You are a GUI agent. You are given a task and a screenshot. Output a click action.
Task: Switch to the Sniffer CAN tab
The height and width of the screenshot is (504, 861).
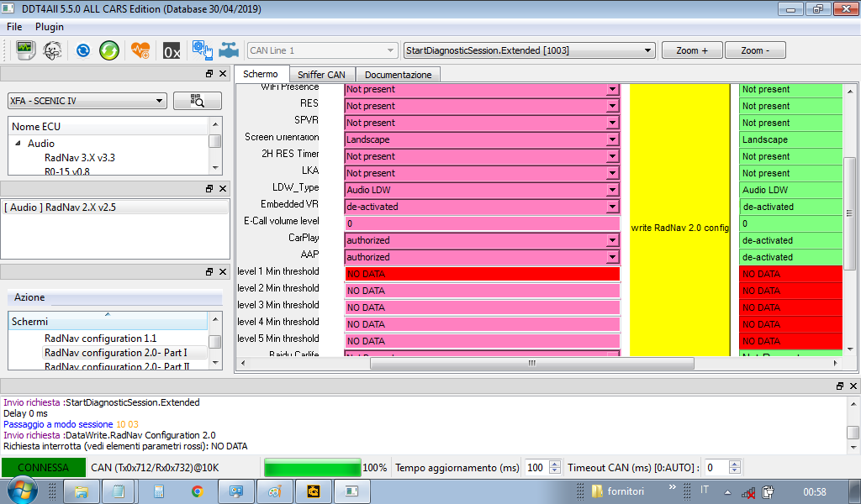(x=321, y=73)
